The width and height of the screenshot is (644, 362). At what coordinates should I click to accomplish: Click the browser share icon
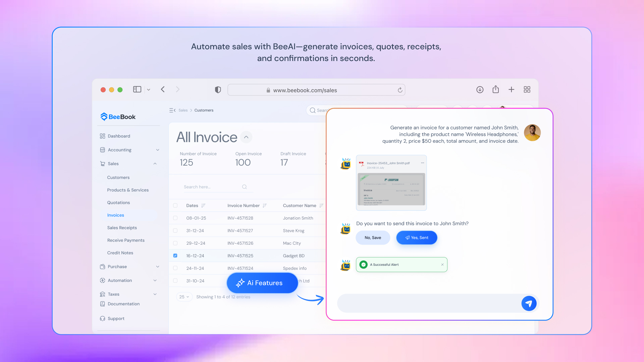(x=496, y=89)
